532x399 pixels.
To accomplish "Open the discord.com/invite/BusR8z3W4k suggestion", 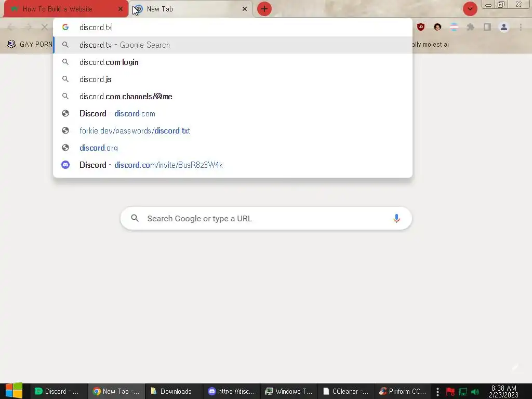I will coord(233,165).
